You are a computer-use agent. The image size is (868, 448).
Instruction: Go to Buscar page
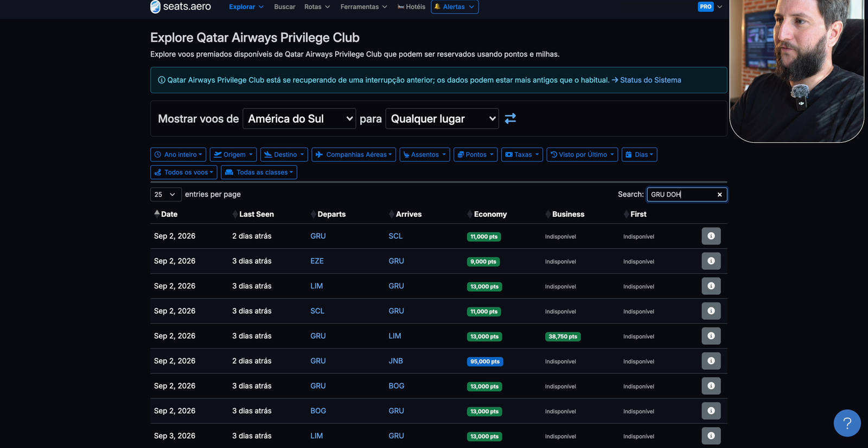click(x=284, y=7)
